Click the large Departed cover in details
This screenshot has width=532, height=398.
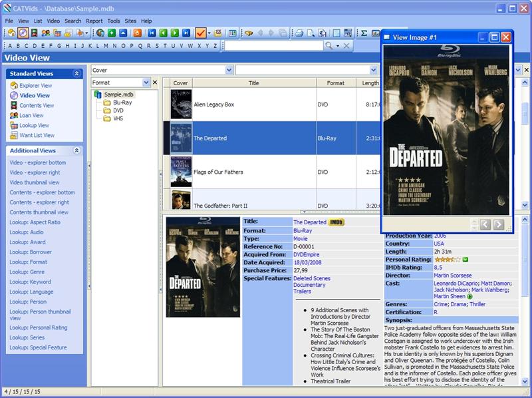click(203, 267)
